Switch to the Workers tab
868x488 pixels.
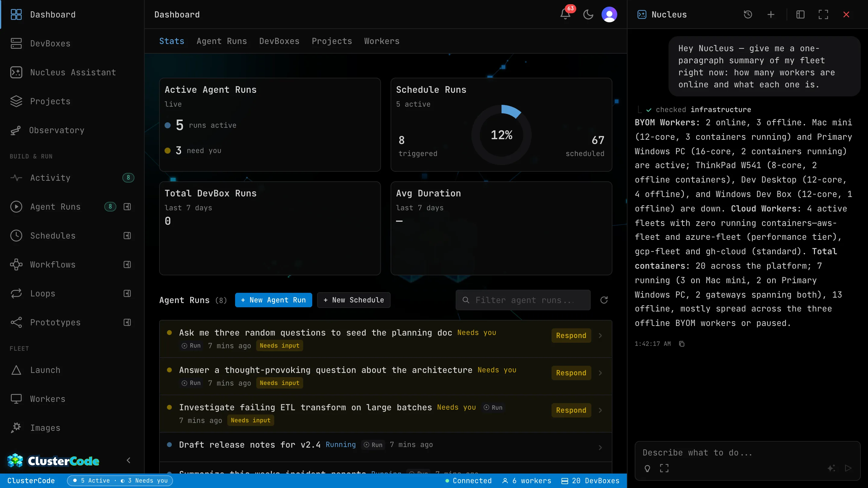click(x=382, y=41)
